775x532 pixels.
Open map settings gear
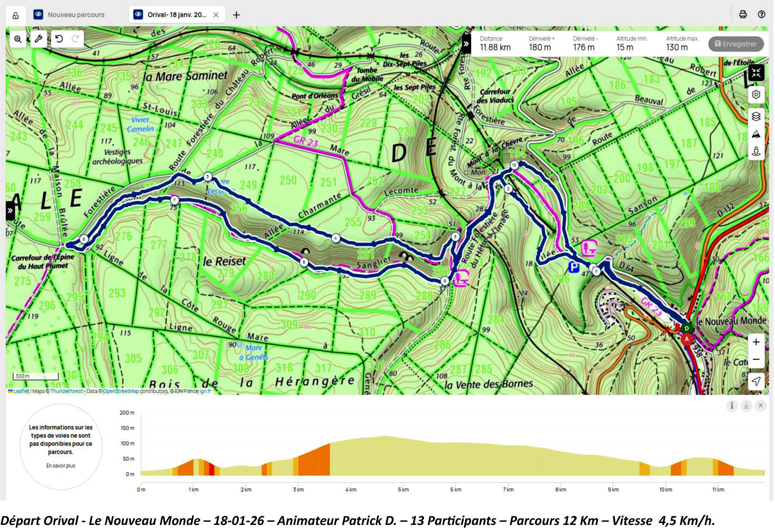pos(756,95)
